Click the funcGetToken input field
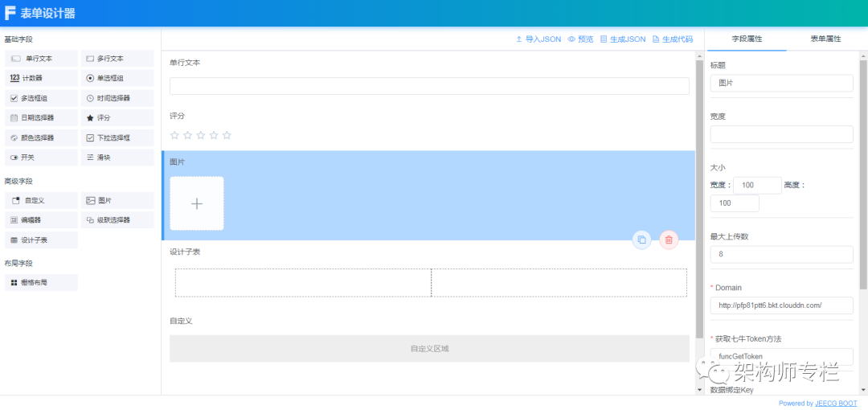The height and width of the screenshot is (410, 868). coord(782,356)
